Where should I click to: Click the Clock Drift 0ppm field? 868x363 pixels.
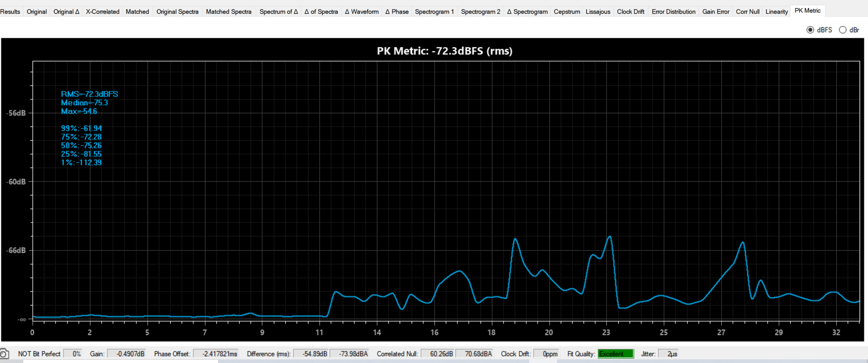point(546,354)
